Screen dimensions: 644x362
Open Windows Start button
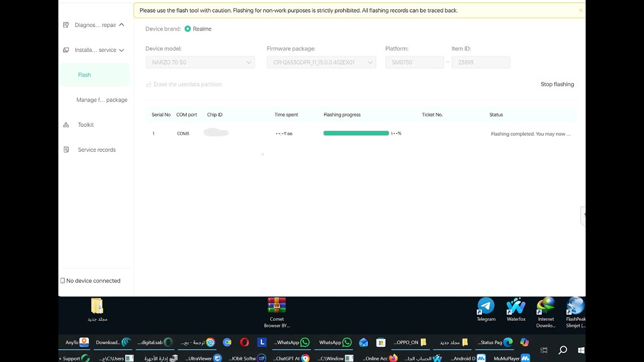581,350
